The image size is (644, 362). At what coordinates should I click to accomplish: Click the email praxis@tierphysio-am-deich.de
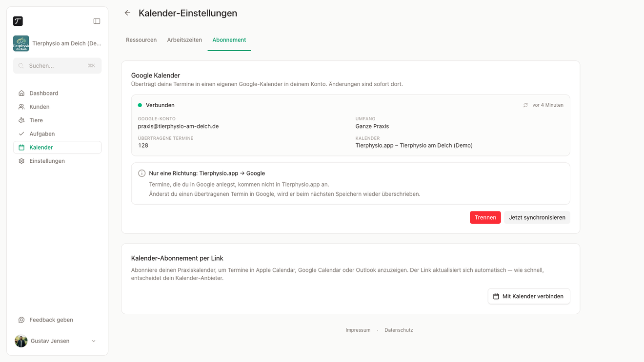point(178,126)
